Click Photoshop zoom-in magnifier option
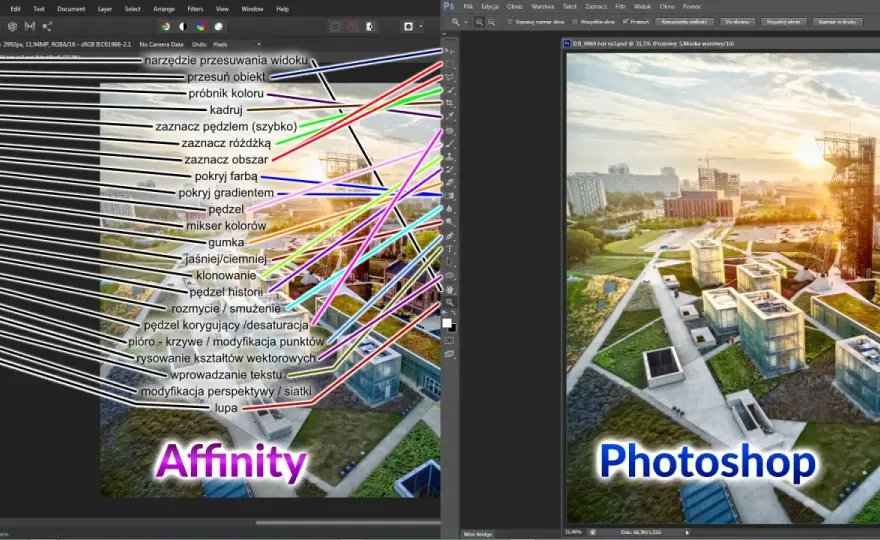880x540 pixels. (x=479, y=22)
